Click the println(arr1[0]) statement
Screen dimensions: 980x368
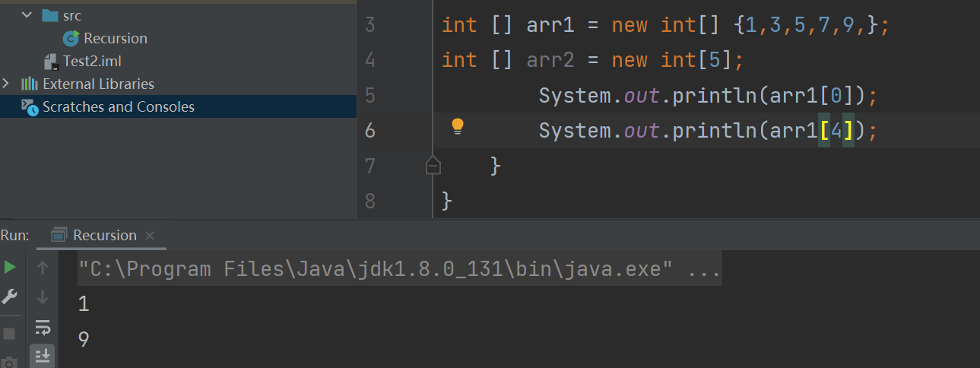point(709,95)
